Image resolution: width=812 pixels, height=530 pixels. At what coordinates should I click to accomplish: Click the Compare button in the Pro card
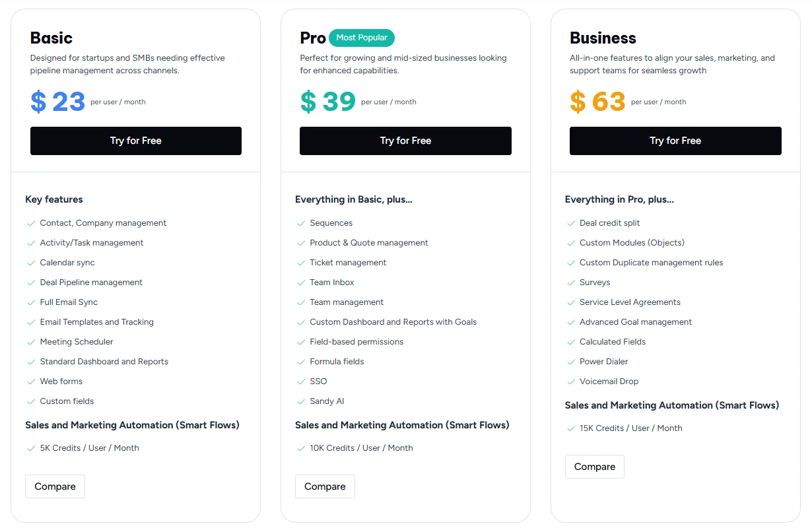tap(325, 486)
